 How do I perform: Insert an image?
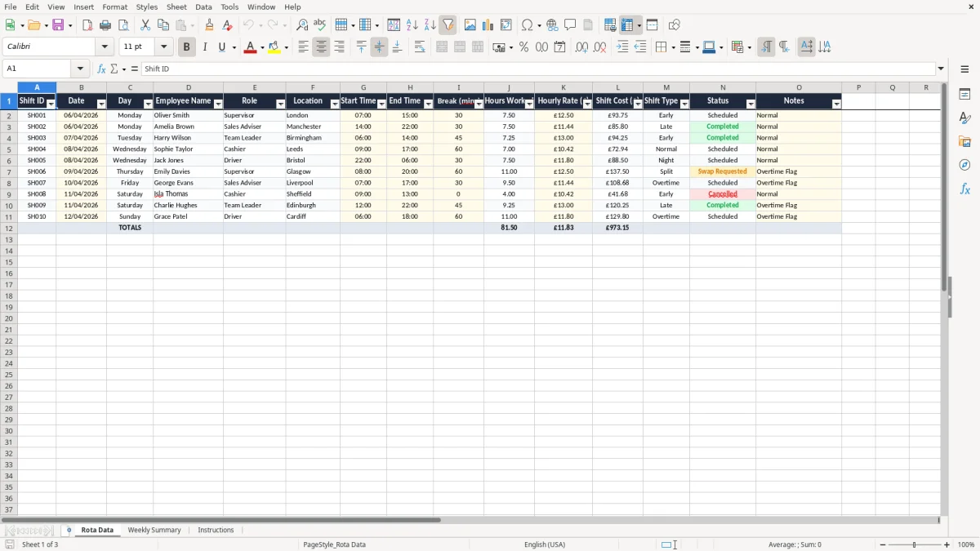(x=470, y=25)
